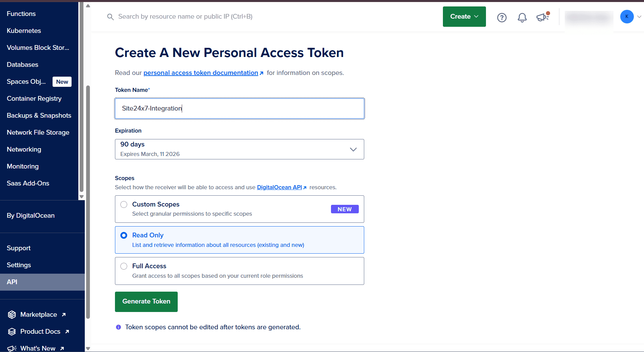Viewport: 644px width, 352px height.
Task: Select the Full Access radio button
Action: click(124, 266)
